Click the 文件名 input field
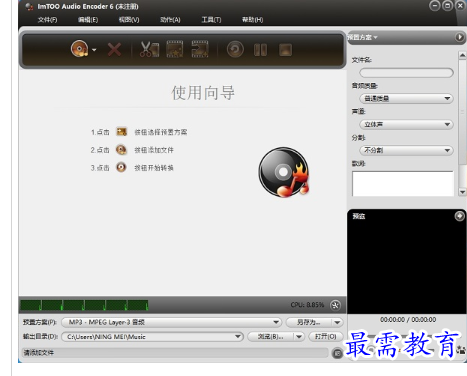 406,73
